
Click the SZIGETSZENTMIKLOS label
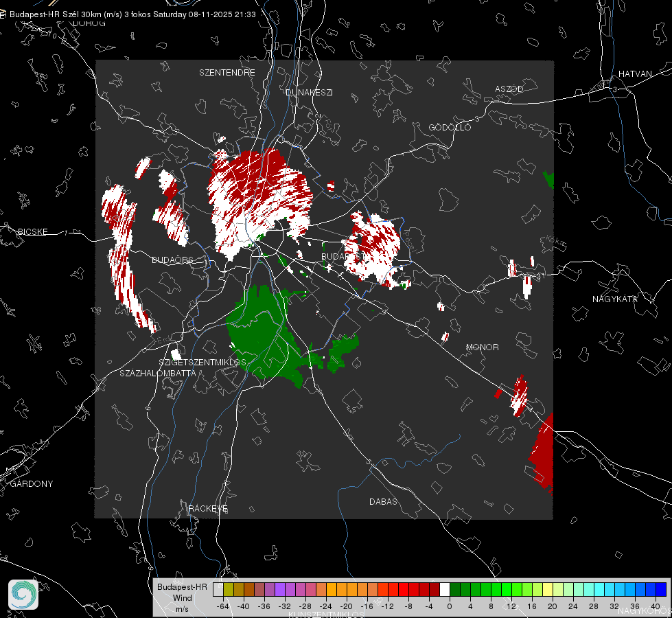coord(202,362)
